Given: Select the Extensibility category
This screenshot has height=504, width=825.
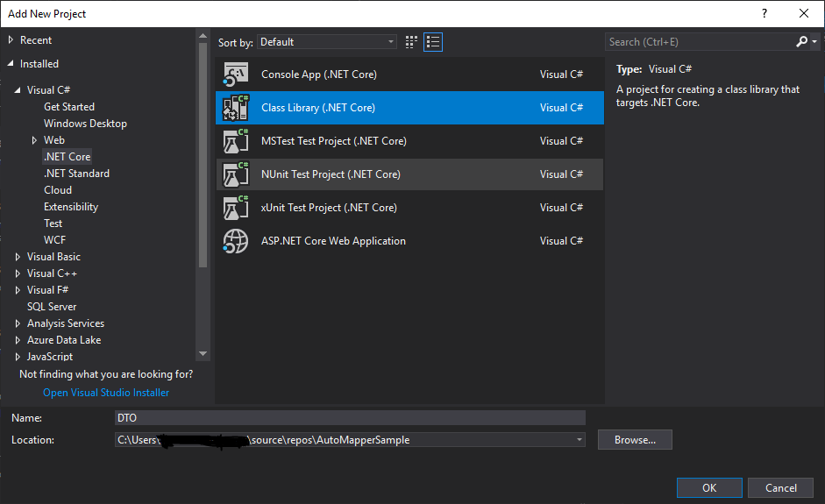Looking at the screenshot, I should [x=71, y=207].
